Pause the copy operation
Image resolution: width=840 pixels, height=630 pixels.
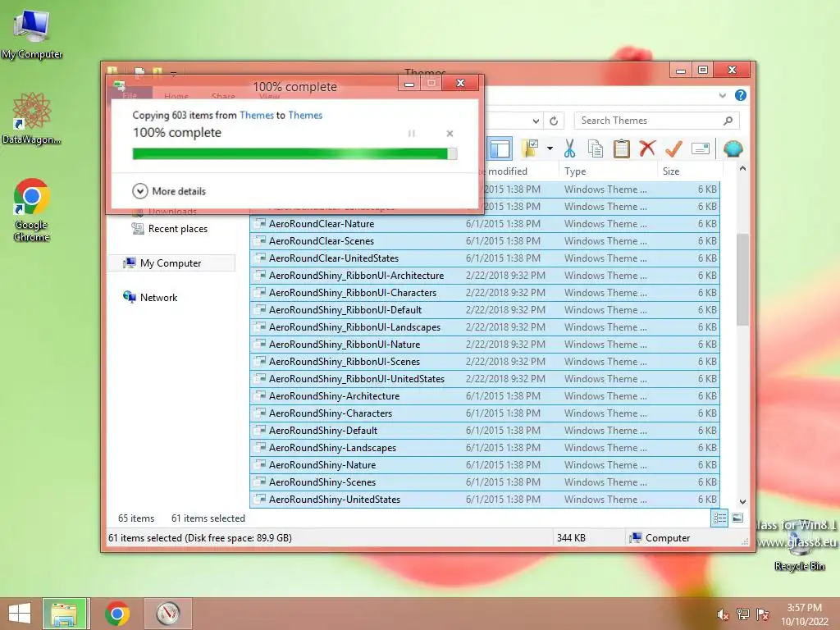[x=412, y=134]
